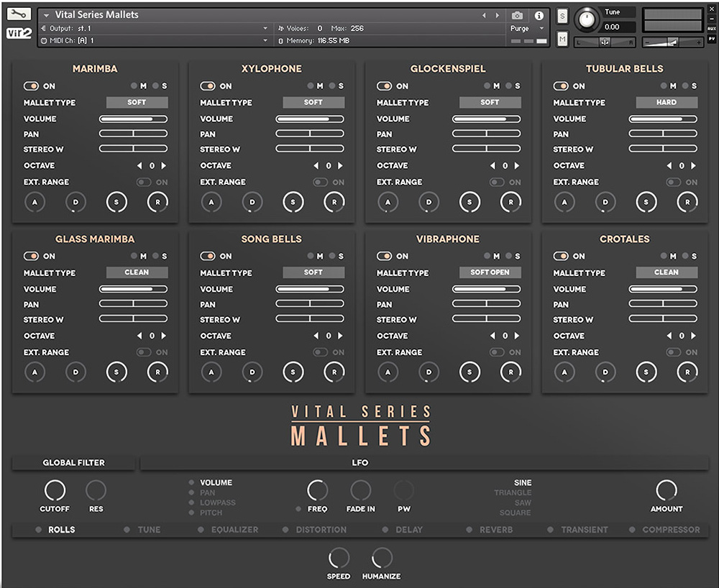The height and width of the screenshot is (588, 719).
Task: Open the Output st.1 dropdown
Action: coord(144,27)
